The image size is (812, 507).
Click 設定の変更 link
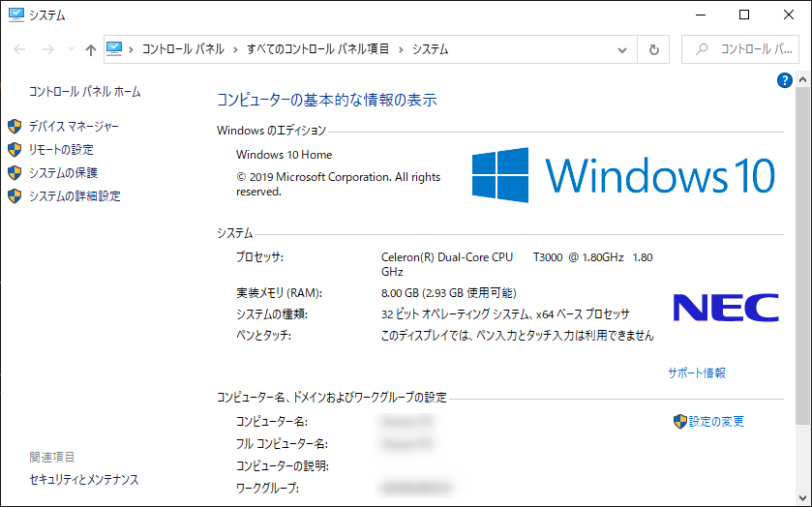click(716, 422)
